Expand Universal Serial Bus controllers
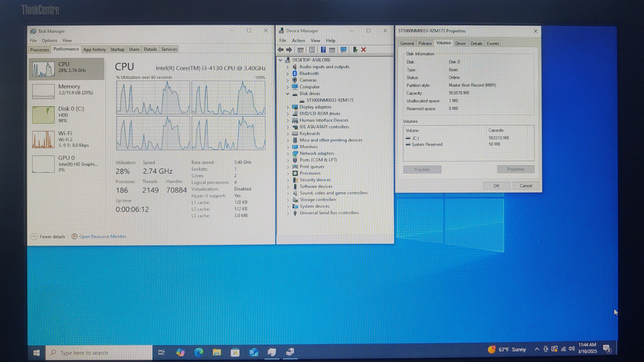 [x=288, y=213]
